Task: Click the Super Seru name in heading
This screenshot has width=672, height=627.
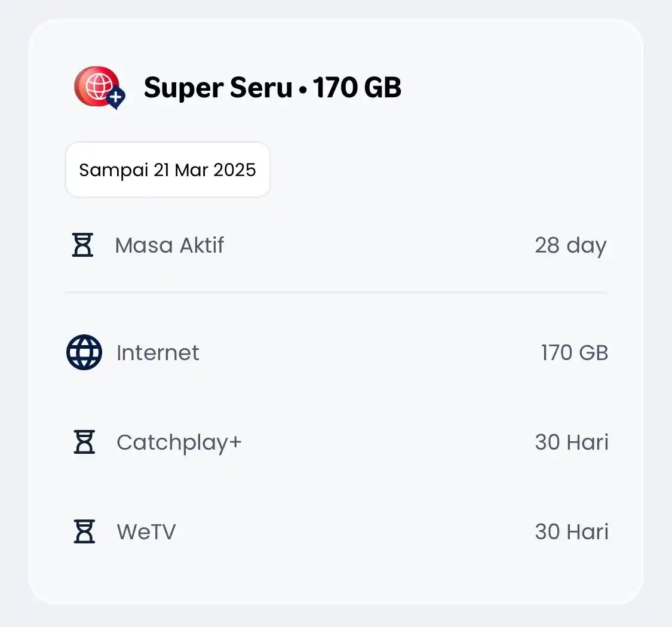Action: coord(218,88)
